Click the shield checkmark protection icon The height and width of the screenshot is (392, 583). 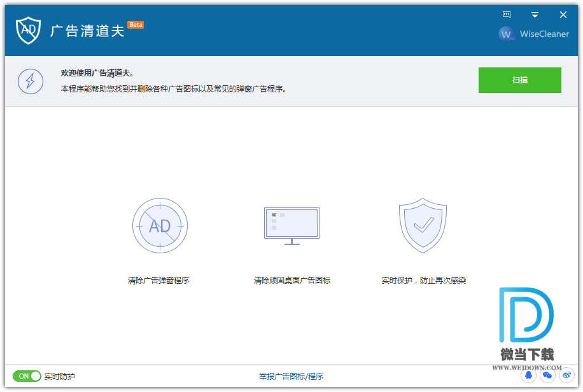tap(423, 225)
